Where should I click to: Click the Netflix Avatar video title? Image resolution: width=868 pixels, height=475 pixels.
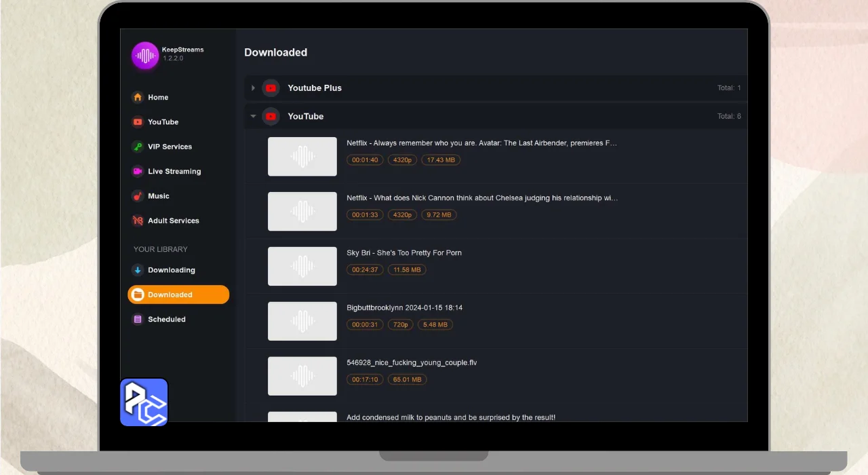coord(481,143)
